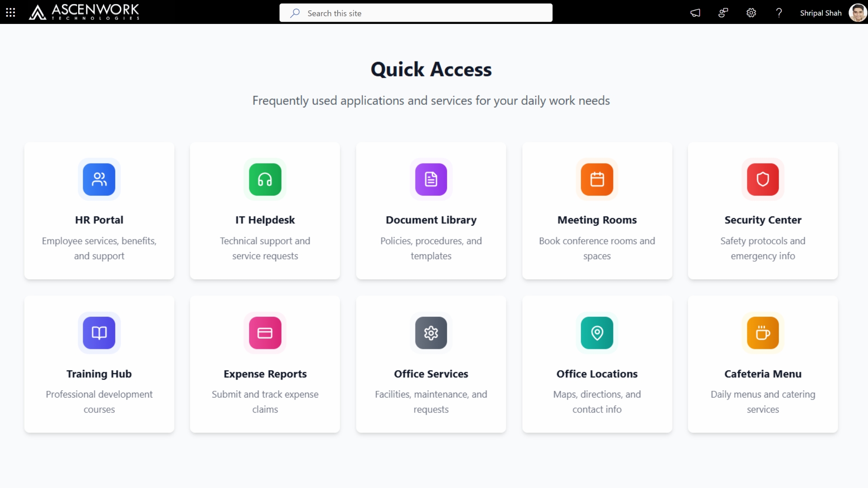Screen dimensions: 868x488
Task: Click the Cafeteria Menu coffee cup icon
Action: (763, 333)
